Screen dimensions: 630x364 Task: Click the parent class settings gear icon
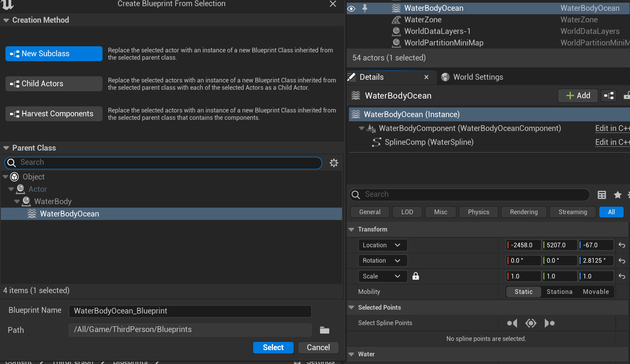(334, 163)
